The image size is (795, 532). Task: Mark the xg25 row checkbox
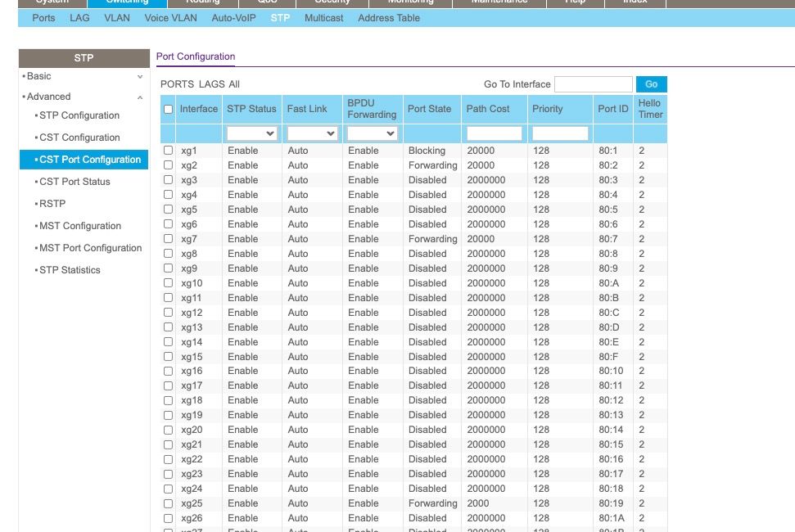click(x=168, y=503)
